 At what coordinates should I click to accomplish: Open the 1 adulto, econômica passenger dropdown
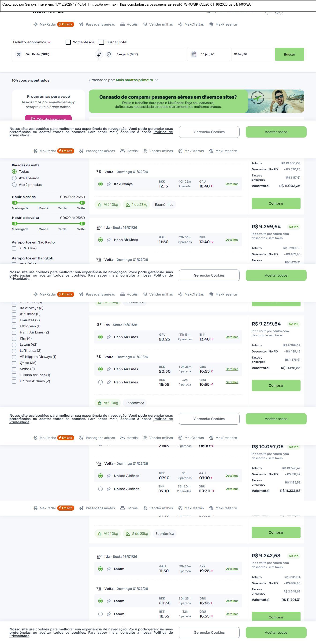tap(31, 42)
